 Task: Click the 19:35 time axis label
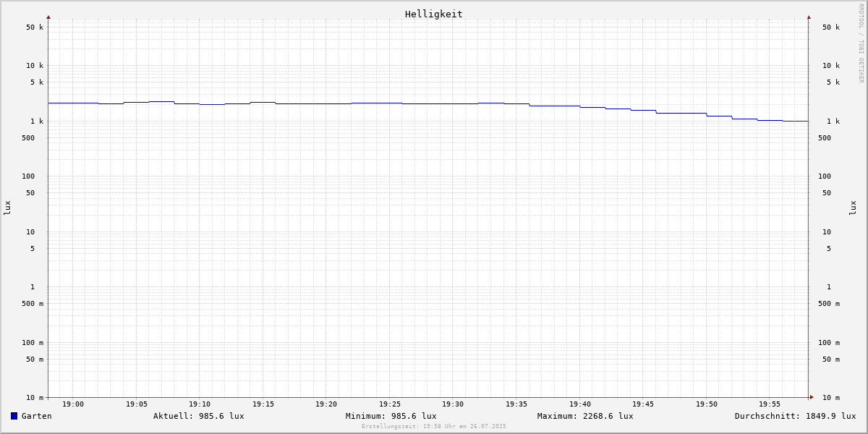click(x=516, y=404)
